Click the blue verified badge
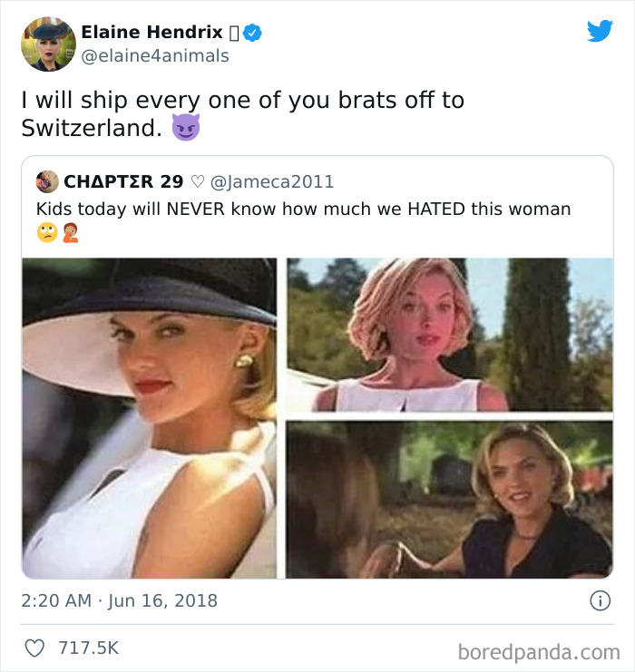The image size is (635, 672). 254,33
